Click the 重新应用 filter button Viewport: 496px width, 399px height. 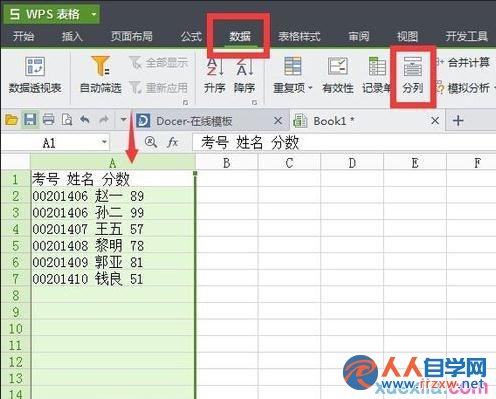tap(159, 88)
